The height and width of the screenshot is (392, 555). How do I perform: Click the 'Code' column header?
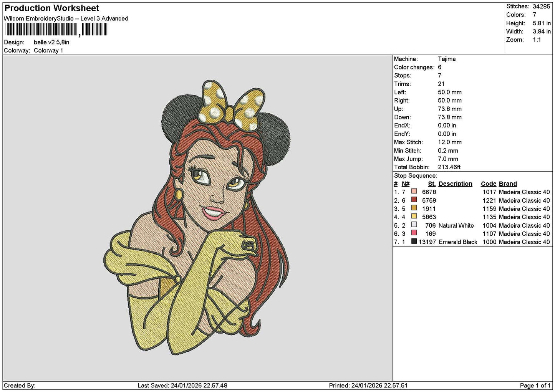[489, 184]
